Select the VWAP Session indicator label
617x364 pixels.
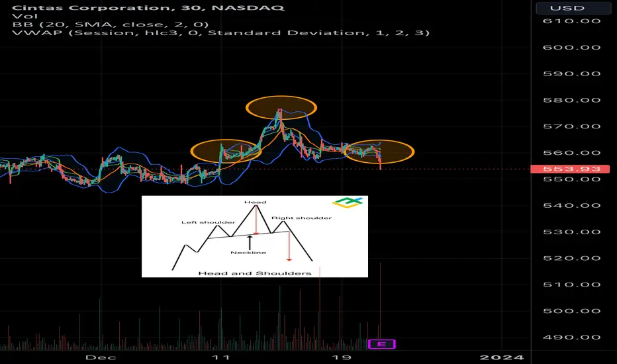[220, 32]
